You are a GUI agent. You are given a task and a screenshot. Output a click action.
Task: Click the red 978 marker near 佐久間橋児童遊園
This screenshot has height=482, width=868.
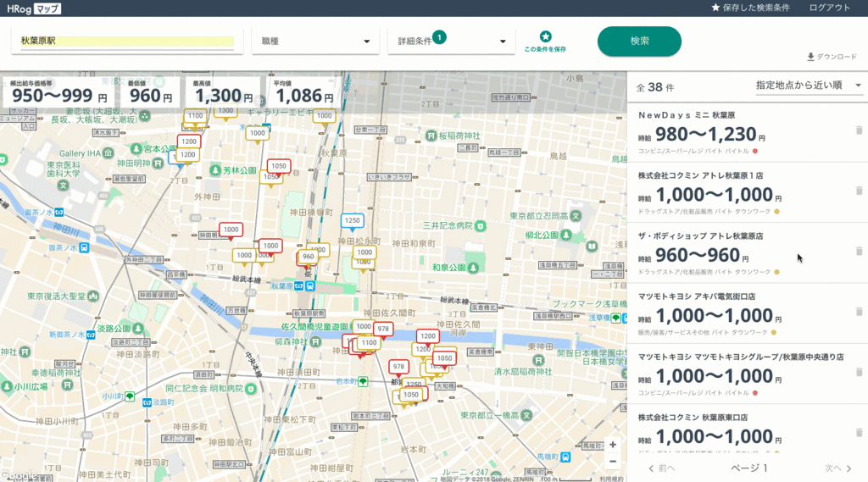pyautogui.click(x=383, y=330)
